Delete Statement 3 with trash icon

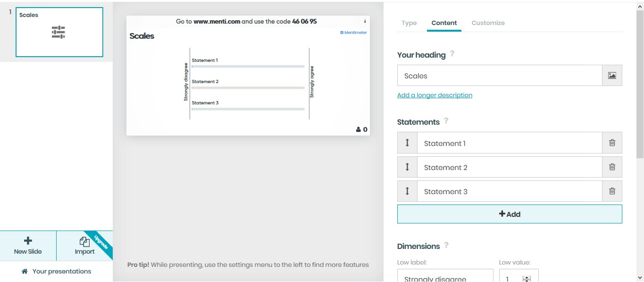click(612, 191)
